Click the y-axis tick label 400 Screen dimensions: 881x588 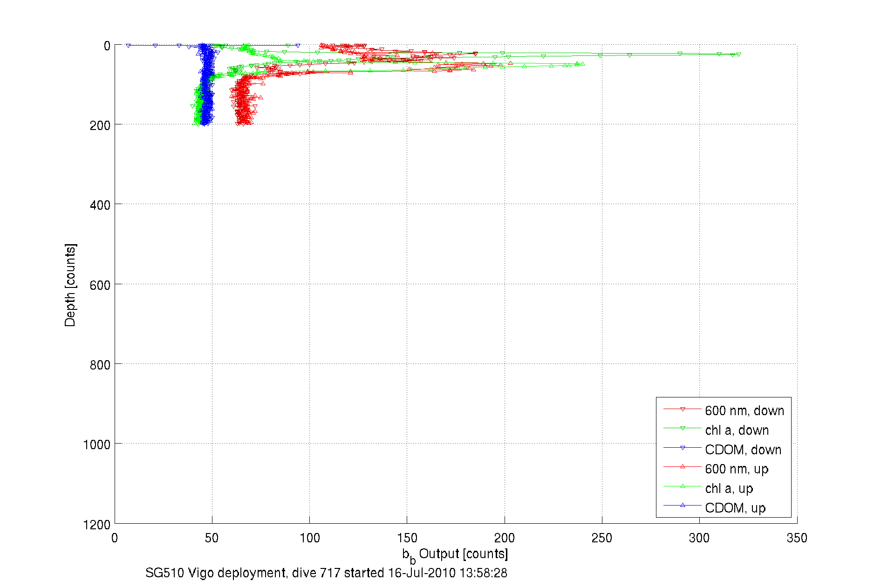click(x=100, y=205)
